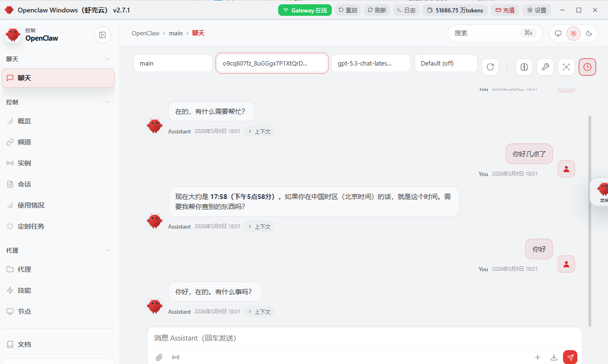Click the app icon in title bar

pyautogui.click(x=9, y=10)
